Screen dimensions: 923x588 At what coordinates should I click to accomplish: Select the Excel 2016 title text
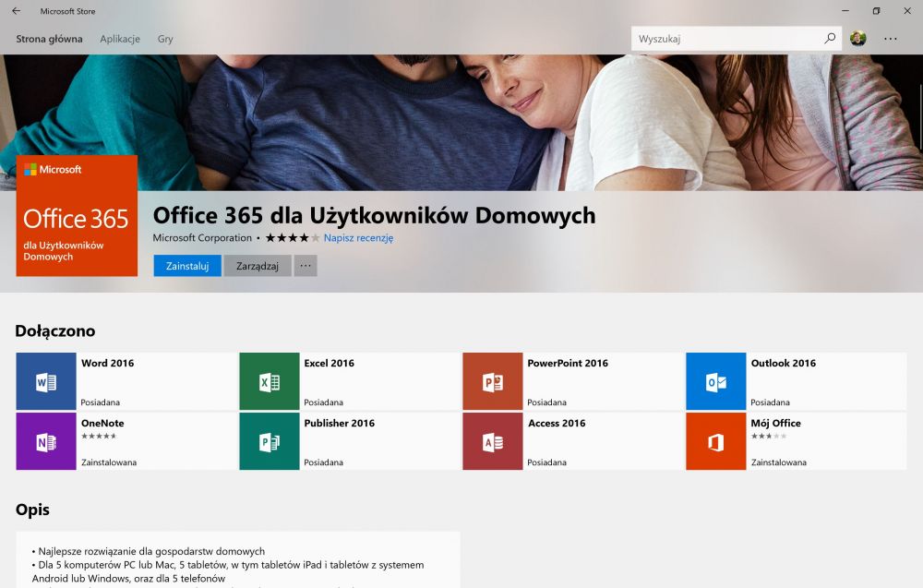click(330, 363)
